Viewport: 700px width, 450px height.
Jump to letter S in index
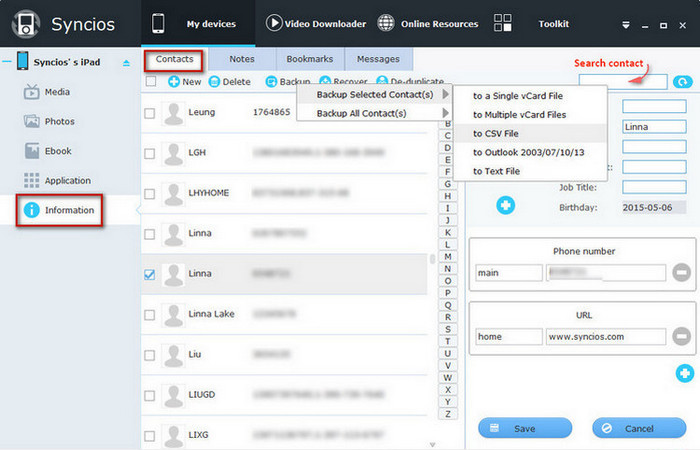pyautogui.click(x=448, y=329)
